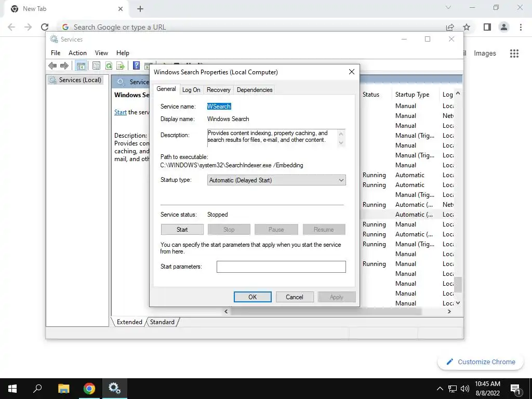Image resolution: width=532 pixels, height=399 pixels.
Task: Click the Start service button
Action: 182,229
